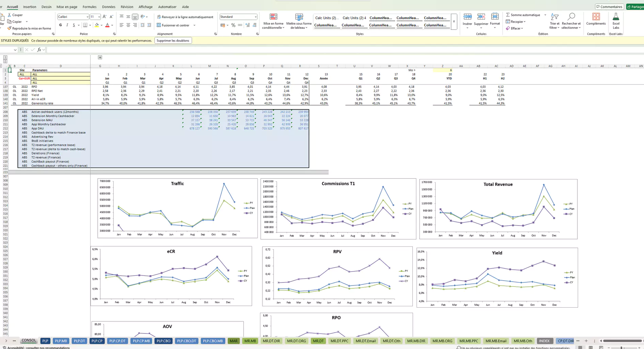
Task: Increase font size with the larger A icon
Action: click(x=105, y=17)
